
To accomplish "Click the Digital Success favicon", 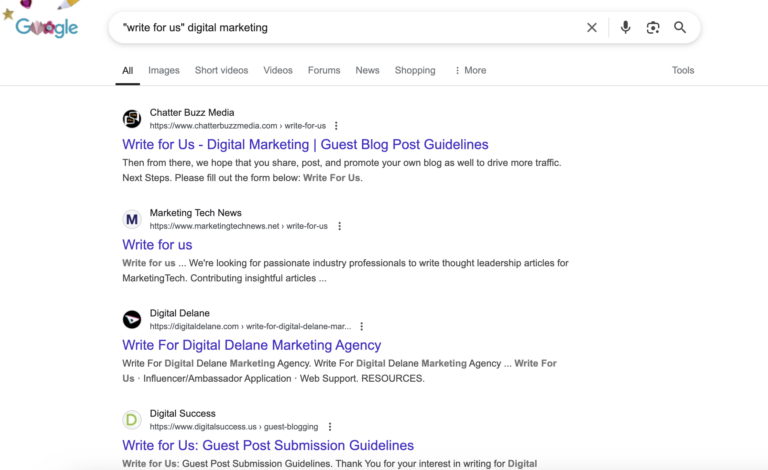I will click(x=132, y=420).
